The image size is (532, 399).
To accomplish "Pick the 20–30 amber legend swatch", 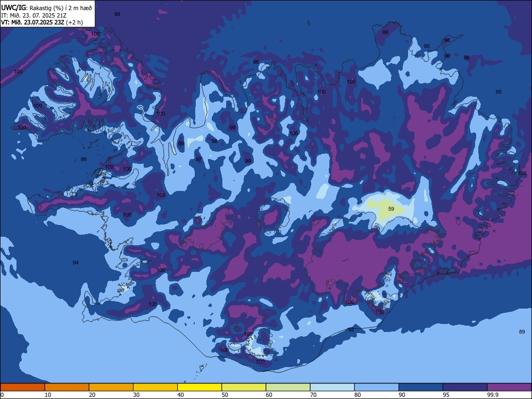I will tap(111, 387).
